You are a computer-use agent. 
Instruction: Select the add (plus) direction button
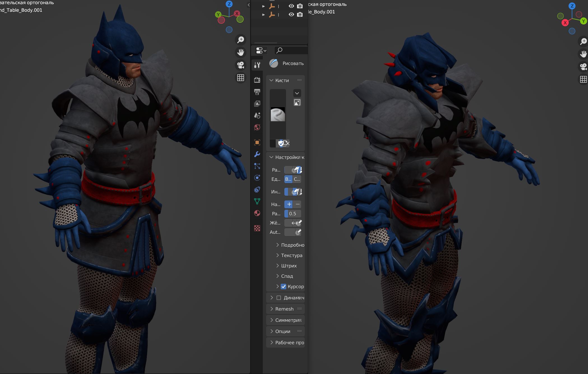point(289,204)
